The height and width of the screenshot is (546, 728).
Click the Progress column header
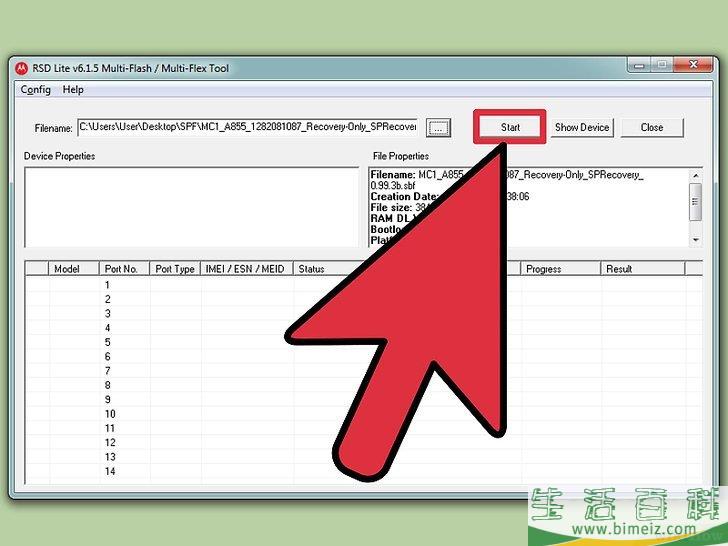click(x=560, y=269)
